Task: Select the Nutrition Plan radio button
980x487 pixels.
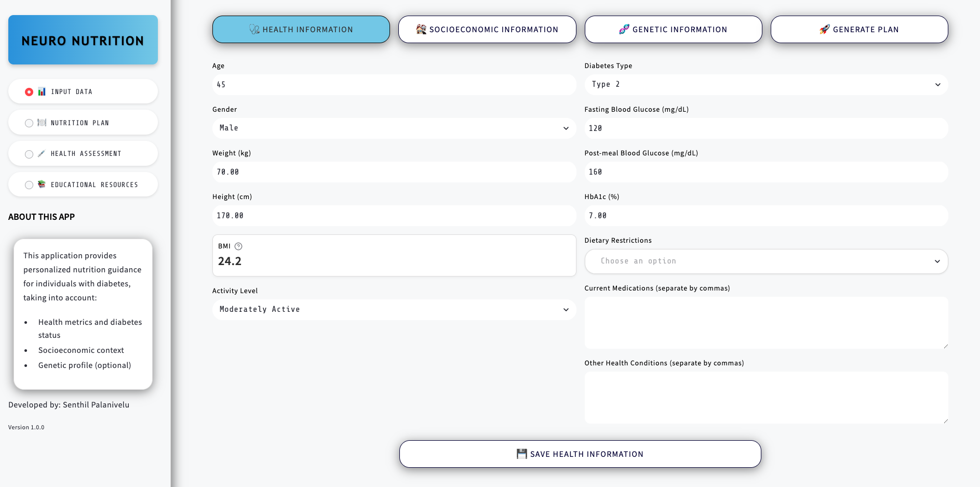Action: (29, 123)
